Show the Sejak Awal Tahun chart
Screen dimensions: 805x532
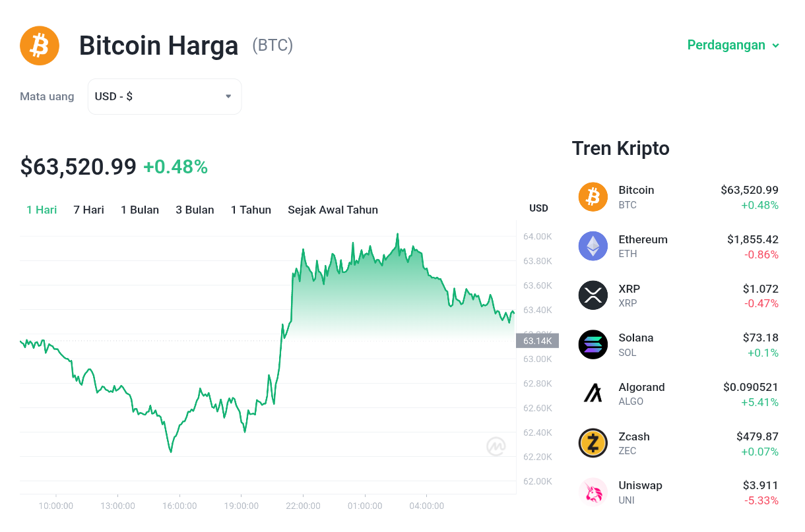click(333, 210)
